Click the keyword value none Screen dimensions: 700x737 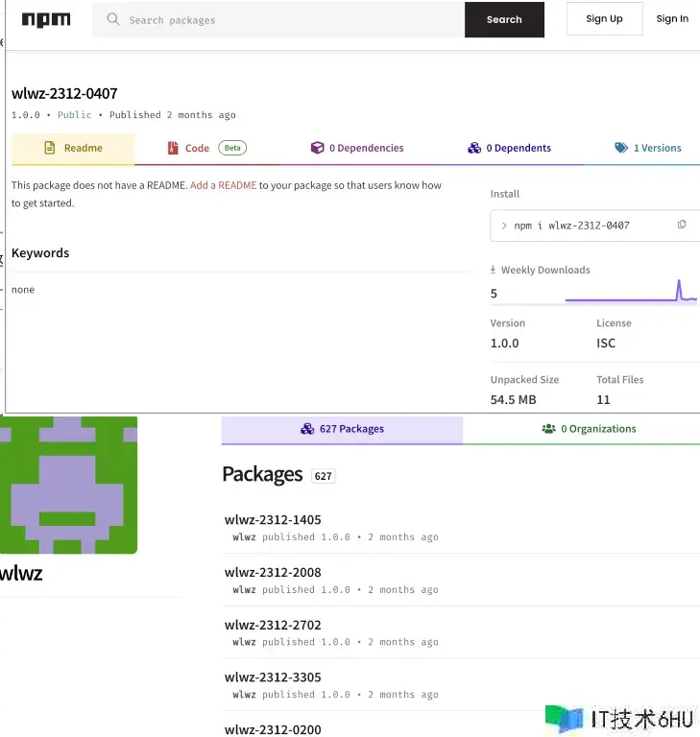click(x=23, y=290)
